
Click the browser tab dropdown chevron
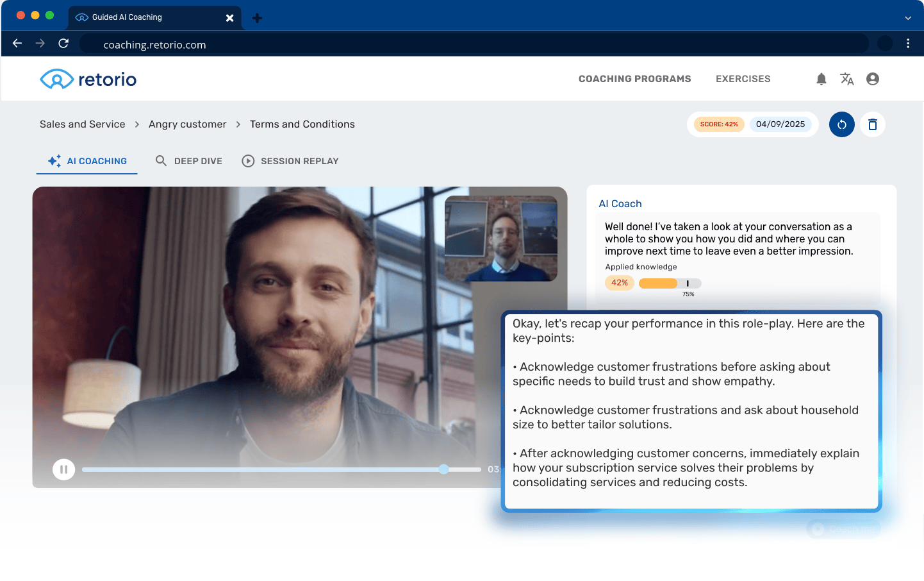[x=908, y=18]
